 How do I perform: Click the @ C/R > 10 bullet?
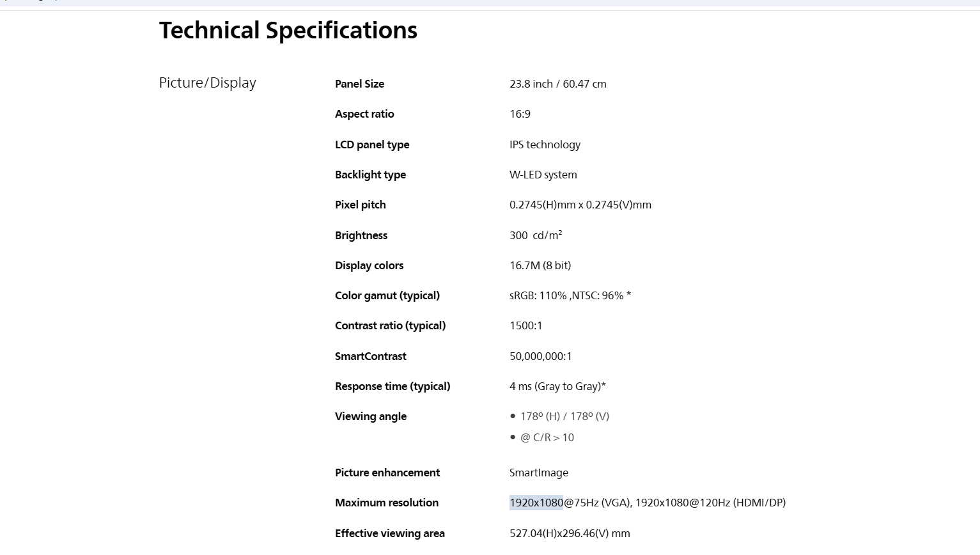point(547,437)
